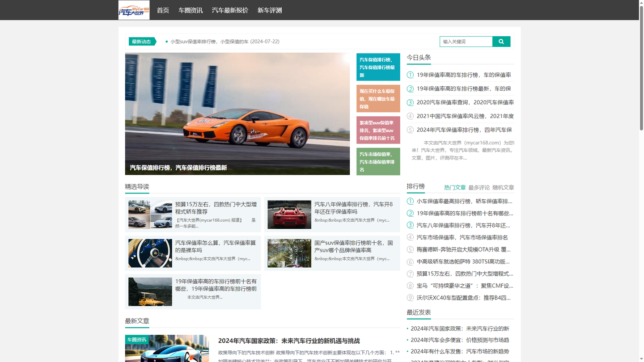Select orange tile 现在买什么车最保值

(x=378, y=98)
